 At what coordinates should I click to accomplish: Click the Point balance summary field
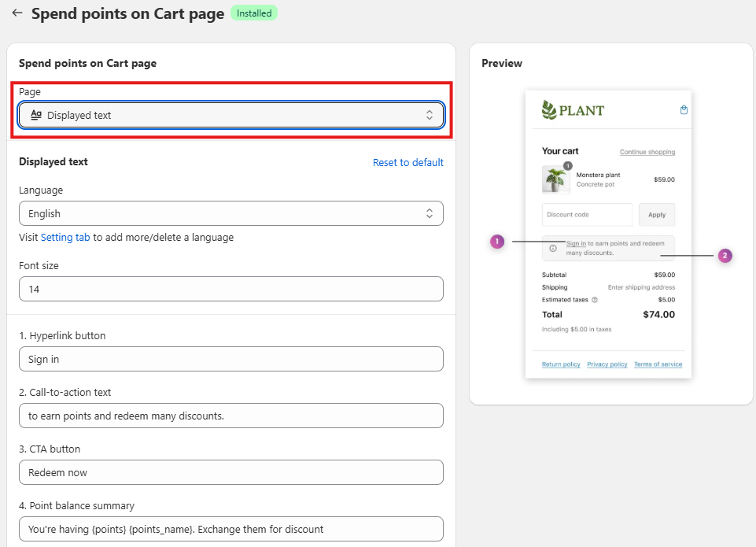click(231, 529)
